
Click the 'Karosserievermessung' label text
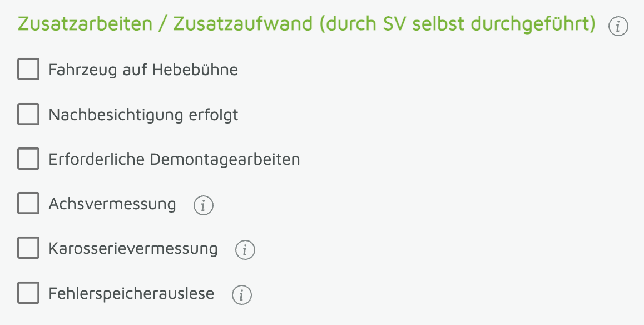(x=133, y=248)
